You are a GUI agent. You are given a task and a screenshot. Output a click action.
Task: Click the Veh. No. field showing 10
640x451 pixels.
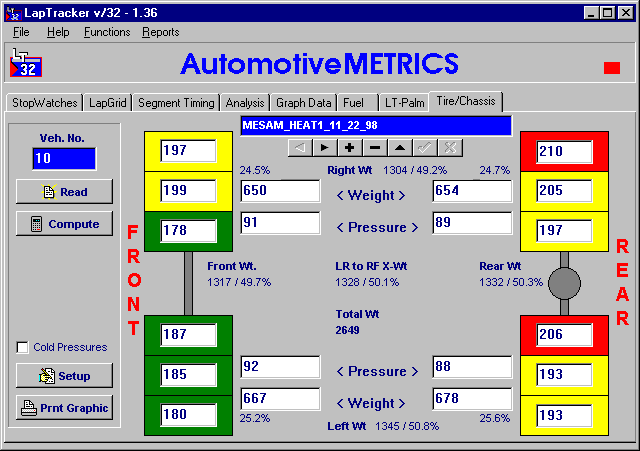(x=64, y=158)
